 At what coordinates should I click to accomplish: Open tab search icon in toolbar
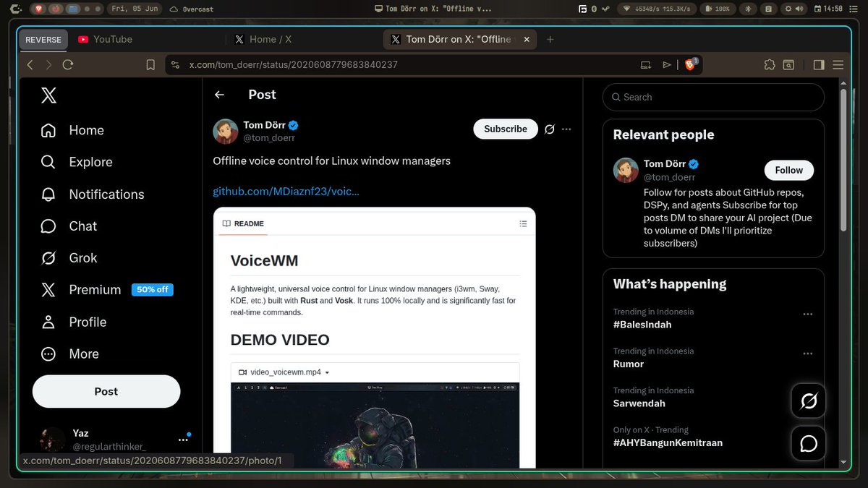788,64
